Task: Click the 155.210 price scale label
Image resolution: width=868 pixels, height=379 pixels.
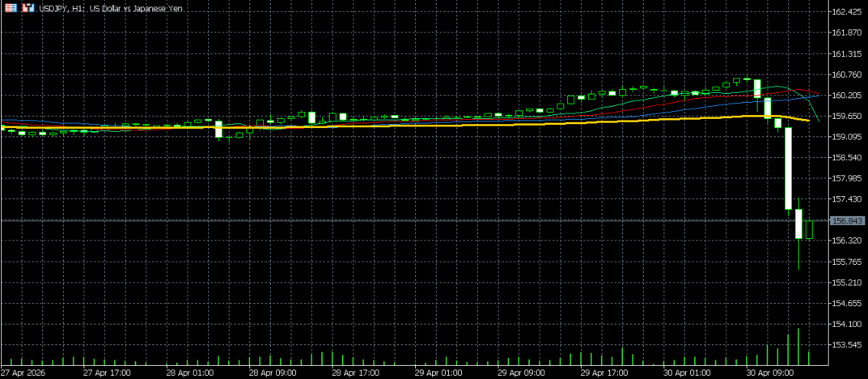Action: click(848, 282)
